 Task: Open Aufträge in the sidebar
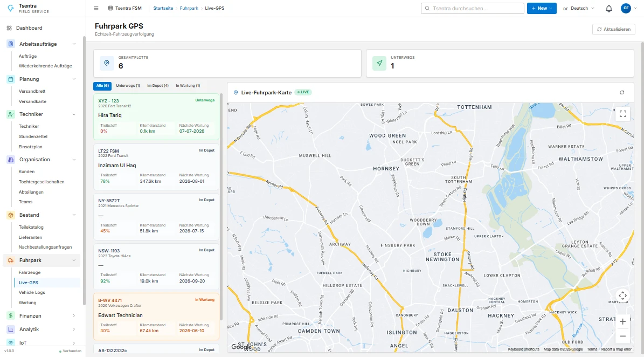[27, 56]
